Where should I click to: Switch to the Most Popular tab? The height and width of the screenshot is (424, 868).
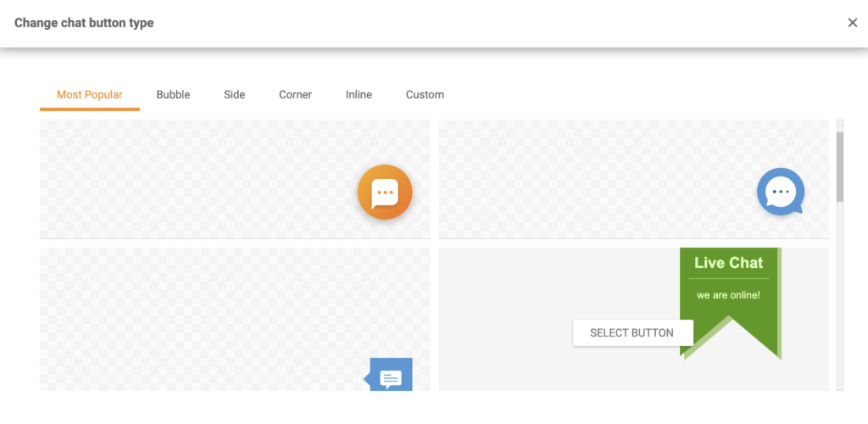(89, 95)
